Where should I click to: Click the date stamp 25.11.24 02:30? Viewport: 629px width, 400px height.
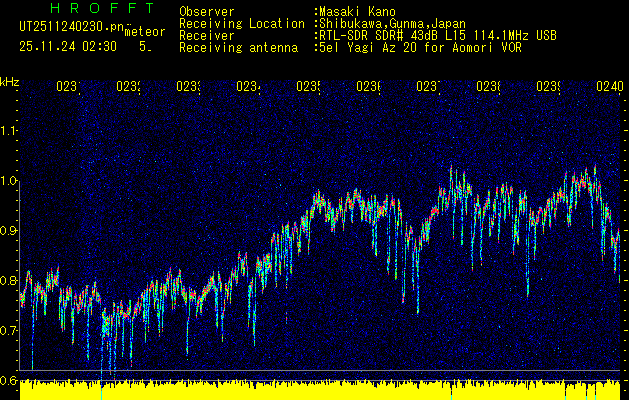point(68,47)
